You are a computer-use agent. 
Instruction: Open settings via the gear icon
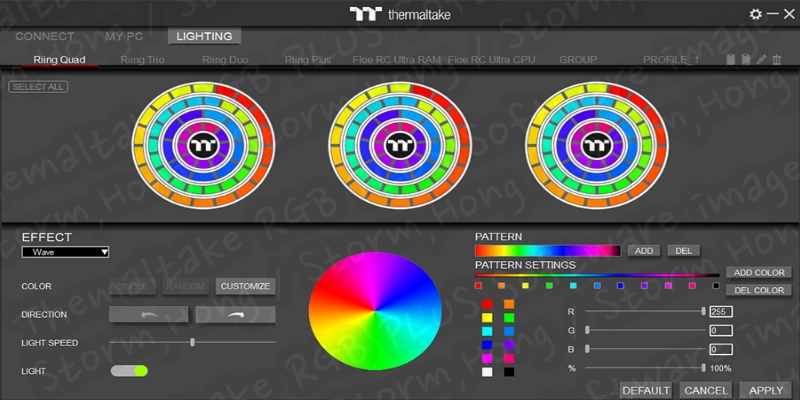coord(755,14)
